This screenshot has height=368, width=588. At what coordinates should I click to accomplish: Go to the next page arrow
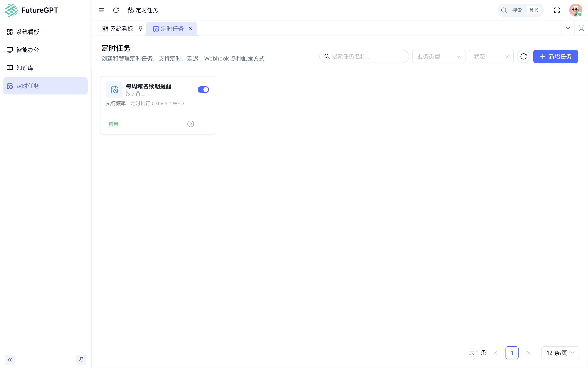528,353
